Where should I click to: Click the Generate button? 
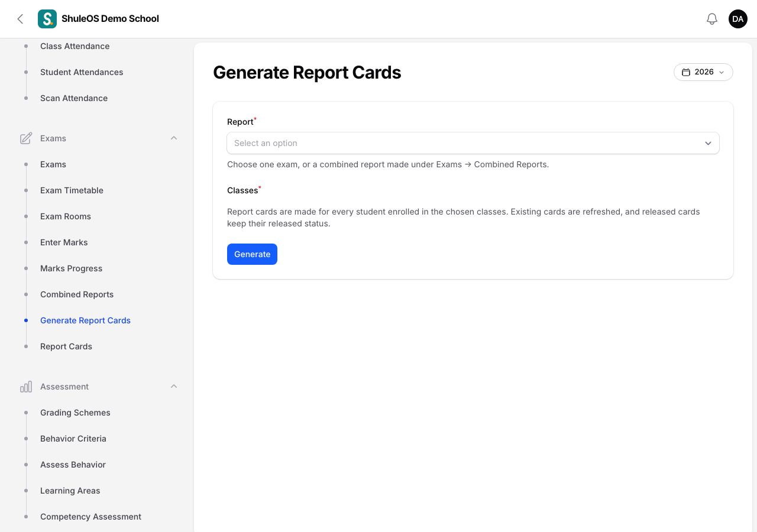tap(252, 254)
